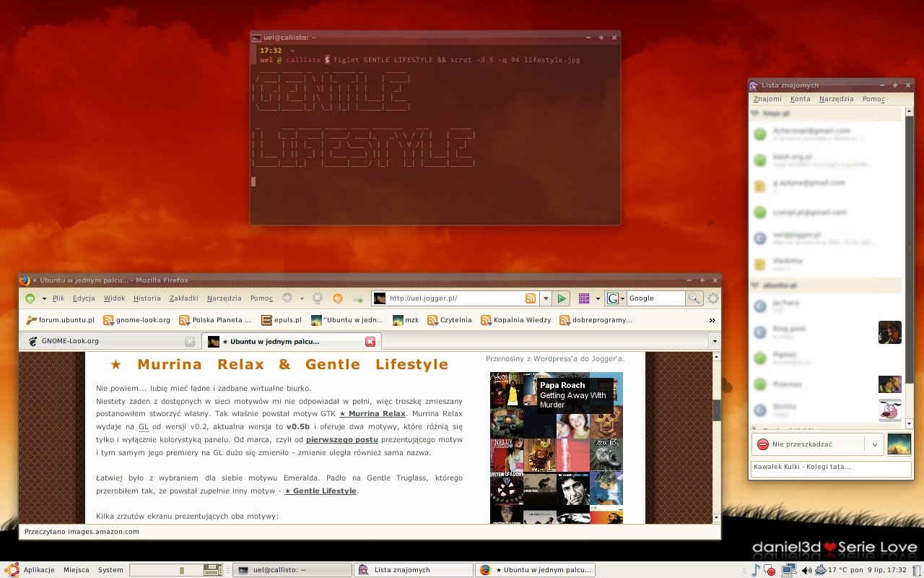Collapse the ubuntu-pl group in Lista znajomych

point(756,285)
